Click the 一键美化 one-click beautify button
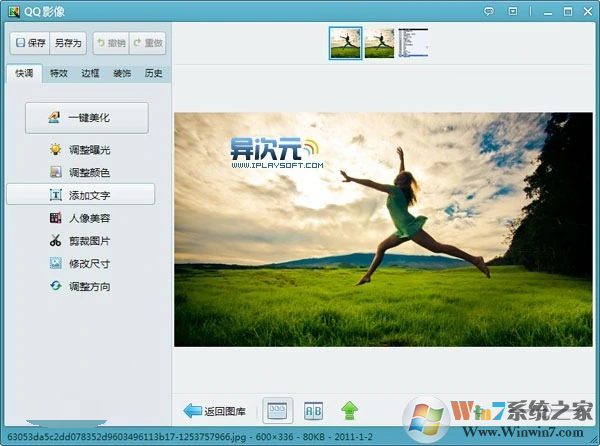This screenshot has width=600, height=446. [x=87, y=118]
